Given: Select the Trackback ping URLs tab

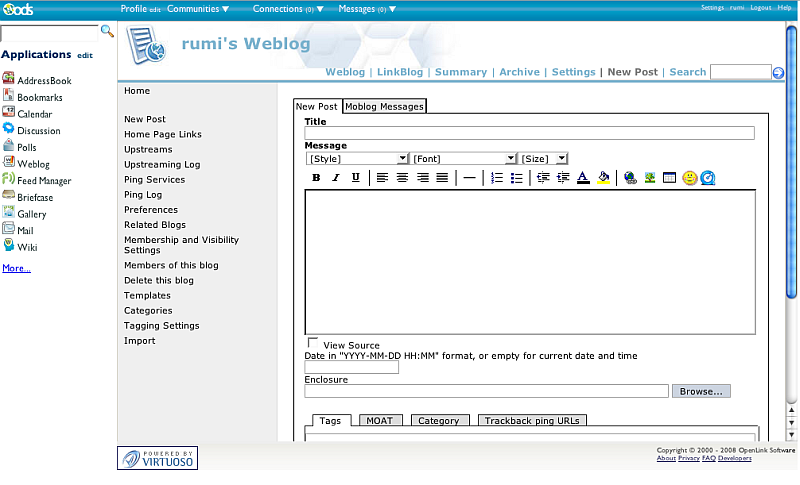Looking at the screenshot, I should point(531,421).
